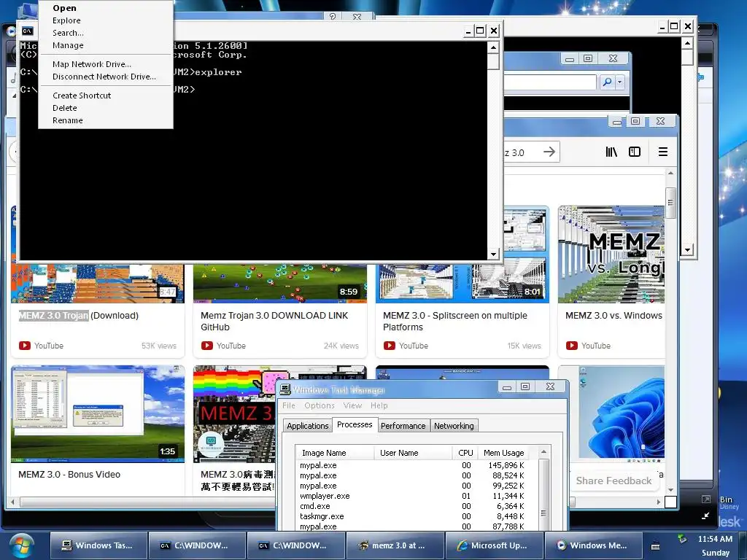Screen dimensions: 747x560
Task: Click the Task Manager title bar icon
Action: [285, 389]
